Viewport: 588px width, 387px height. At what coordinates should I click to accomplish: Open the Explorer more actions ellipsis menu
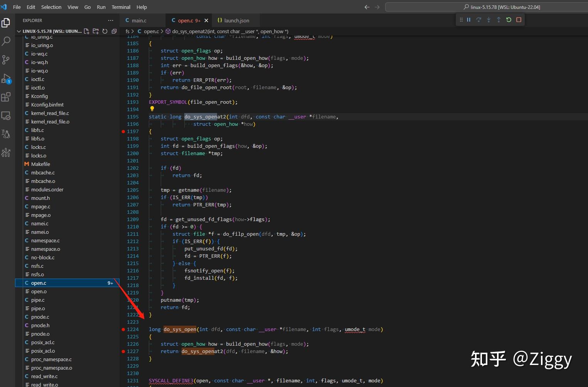(x=111, y=20)
